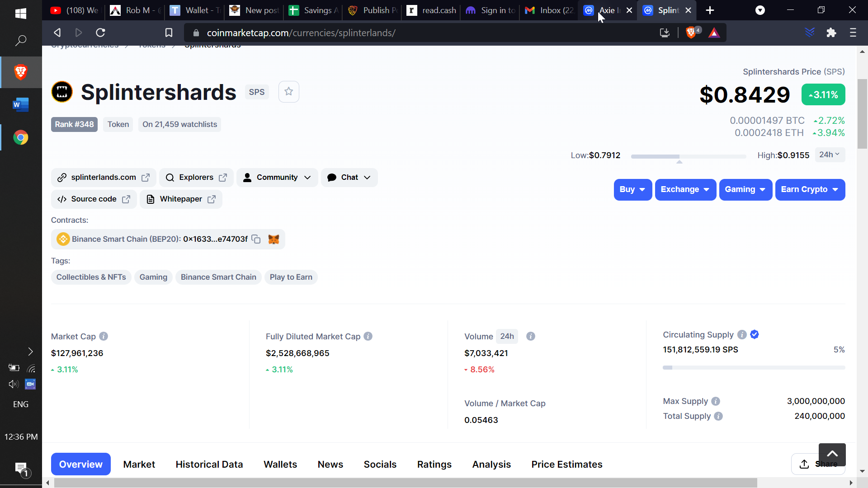Viewport: 868px width, 488px height.
Task: Select the Price Estimates tab
Action: pyautogui.click(x=567, y=464)
